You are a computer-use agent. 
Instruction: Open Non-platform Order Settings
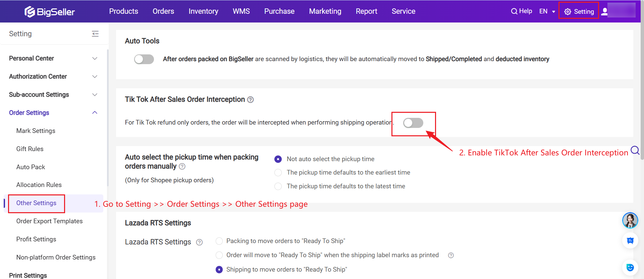pyautogui.click(x=56, y=258)
